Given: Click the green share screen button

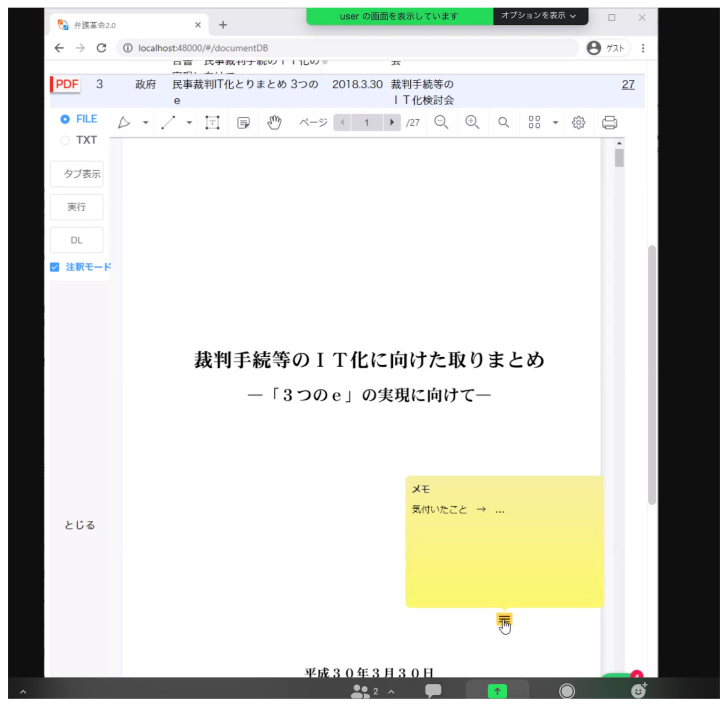Looking at the screenshot, I should point(497,691).
